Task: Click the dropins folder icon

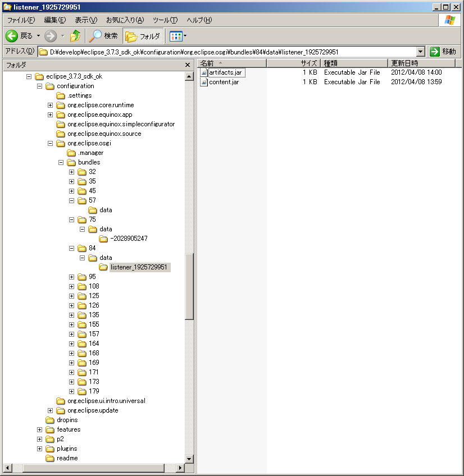Action: (50, 420)
